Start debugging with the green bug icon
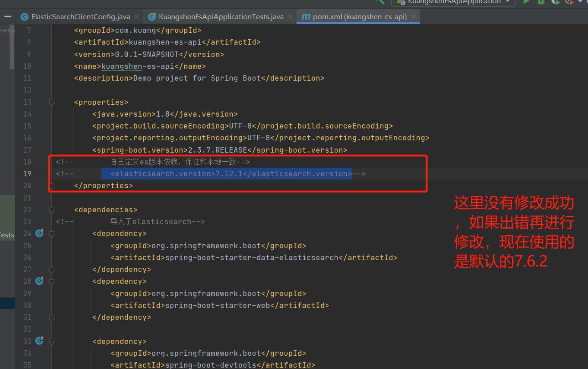This screenshot has height=369, width=588. point(541,2)
